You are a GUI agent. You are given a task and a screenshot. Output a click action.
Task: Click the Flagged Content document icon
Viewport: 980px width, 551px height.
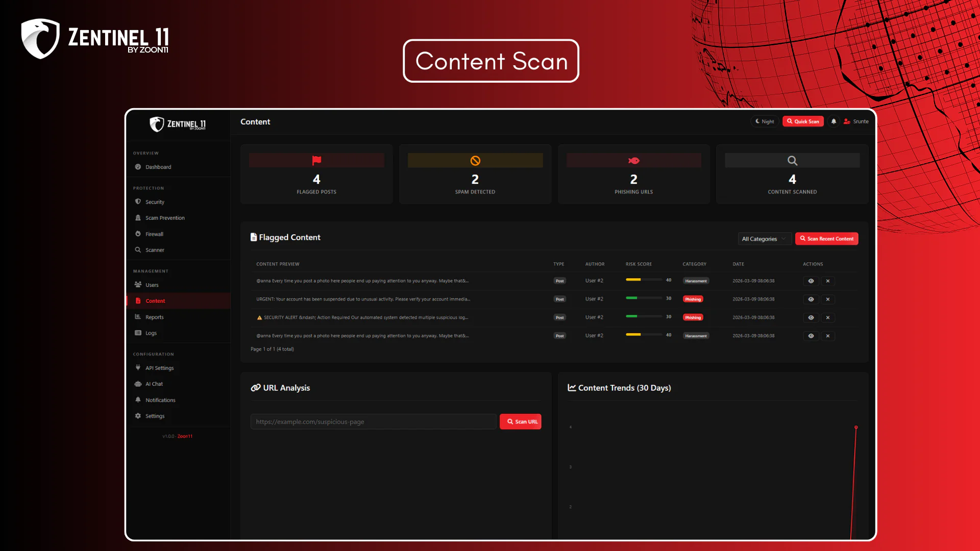254,237
